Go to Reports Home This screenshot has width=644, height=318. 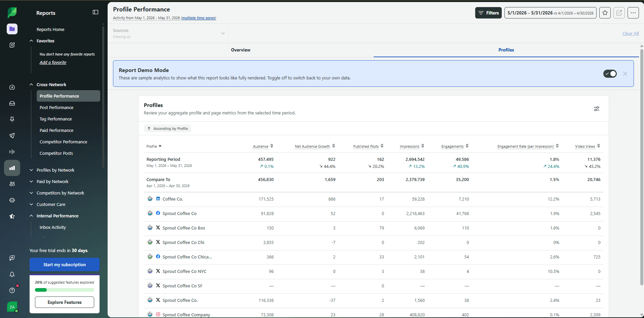coord(50,29)
